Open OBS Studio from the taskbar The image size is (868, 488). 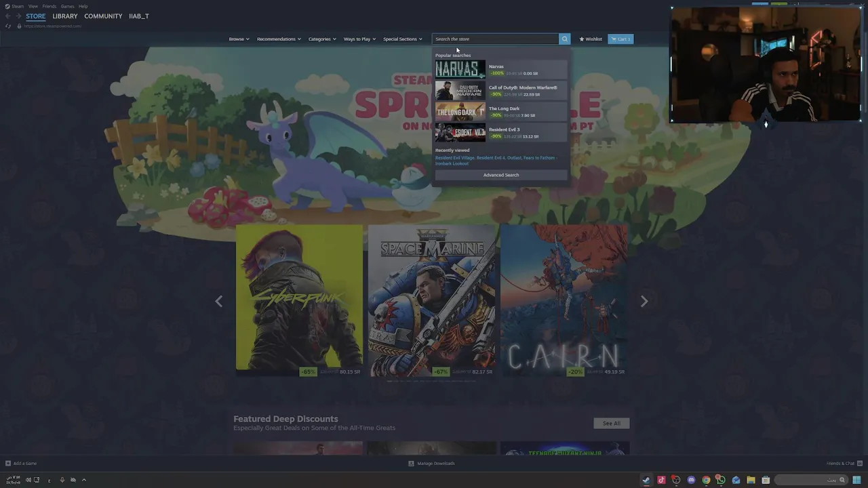(676, 480)
